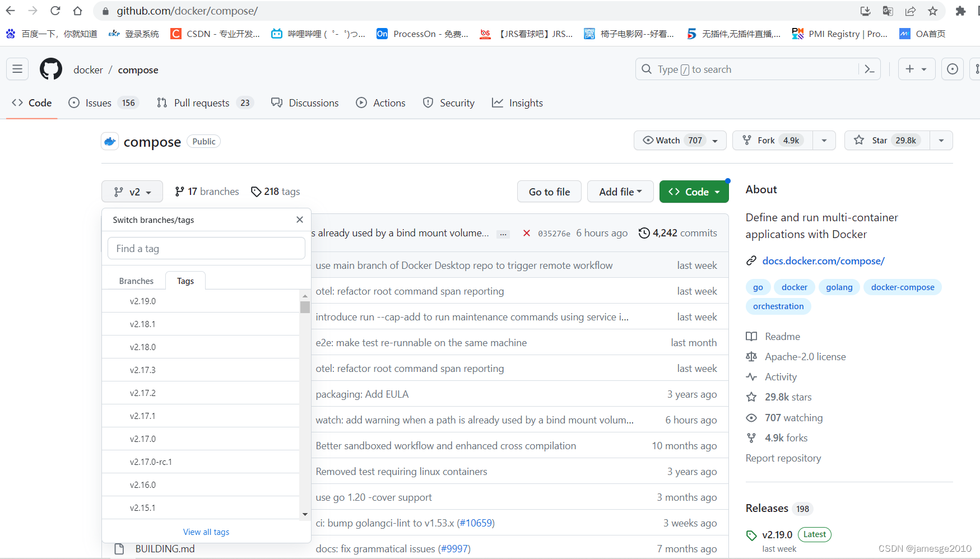The image size is (980, 559).
Task: Open the 4,242 commits history
Action: coord(677,233)
